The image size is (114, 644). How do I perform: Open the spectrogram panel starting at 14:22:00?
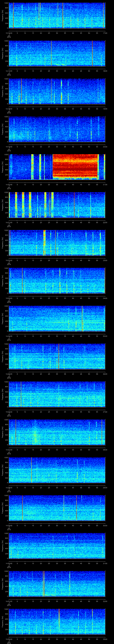[x=57, y=243]
